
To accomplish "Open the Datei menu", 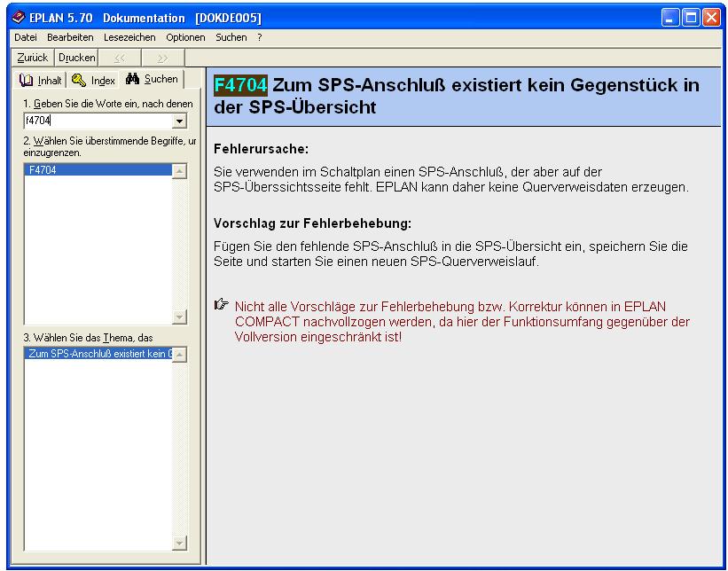I will click(26, 37).
